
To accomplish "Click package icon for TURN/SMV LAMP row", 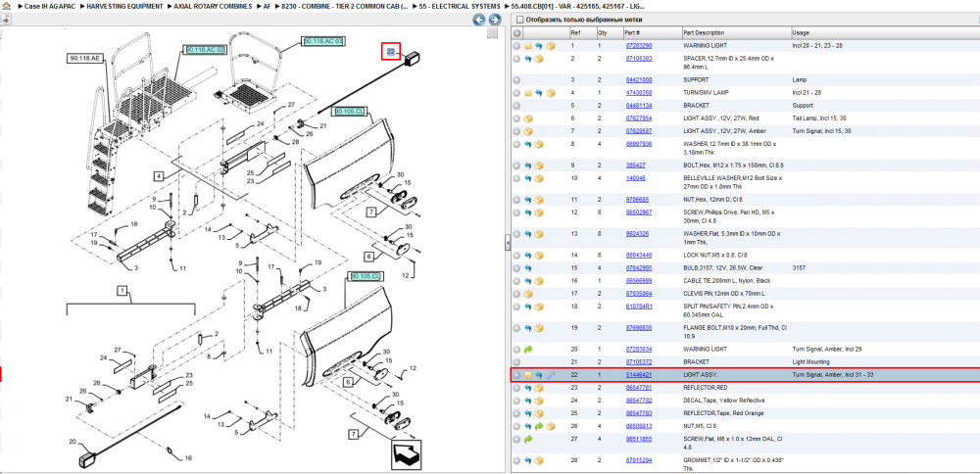I will pos(550,93).
